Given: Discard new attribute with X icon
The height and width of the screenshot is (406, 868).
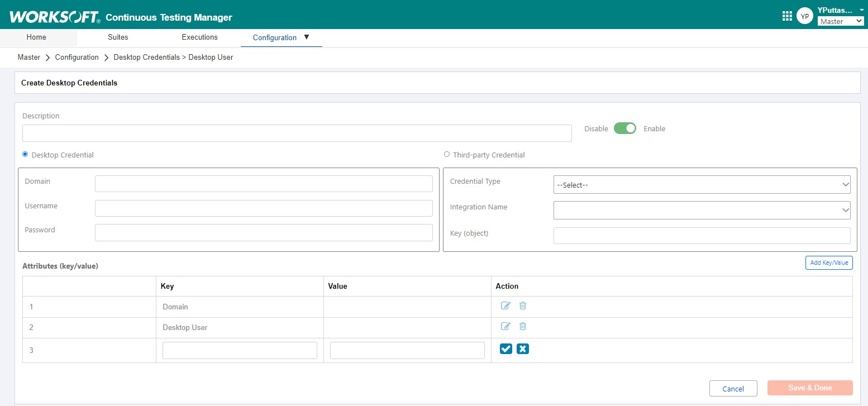Looking at the screenshot, I should (x=523, y=349).
